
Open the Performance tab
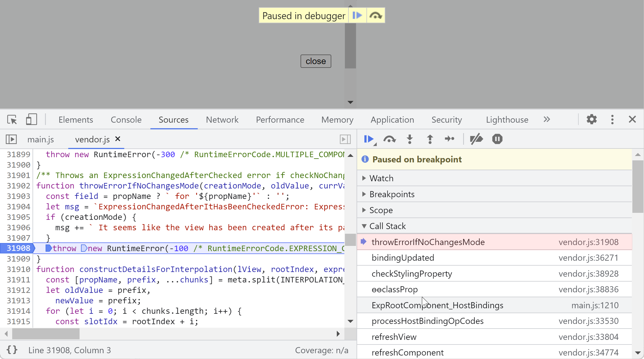[280, 119]
